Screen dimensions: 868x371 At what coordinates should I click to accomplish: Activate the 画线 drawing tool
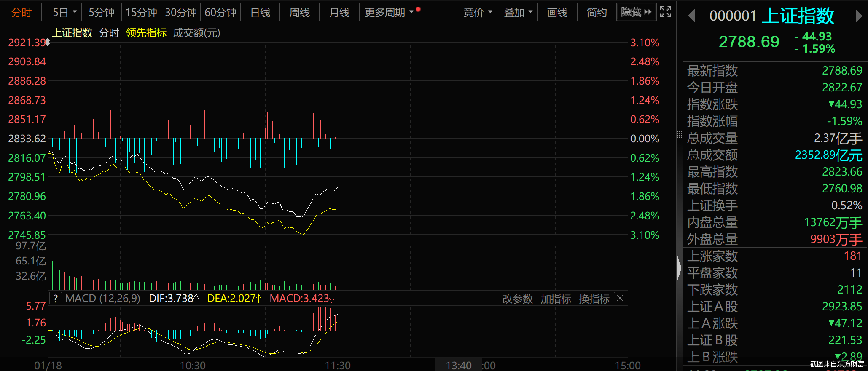point(557,12)
